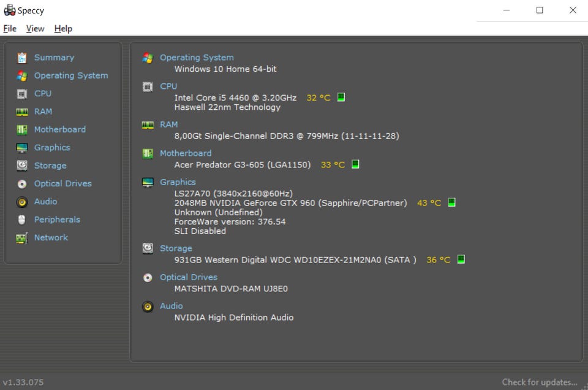Viewport: 588px width, 390px height.
Task: Open the File menu
Action: 10,29
